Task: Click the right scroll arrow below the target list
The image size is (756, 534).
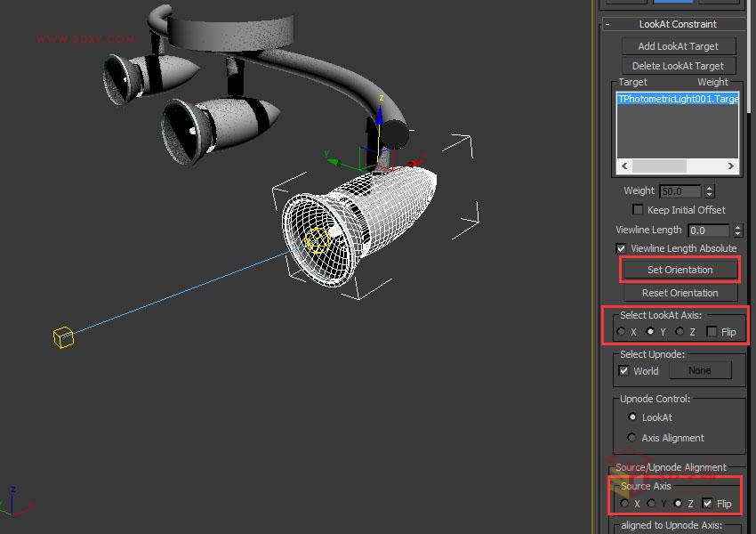Action: 731,166
